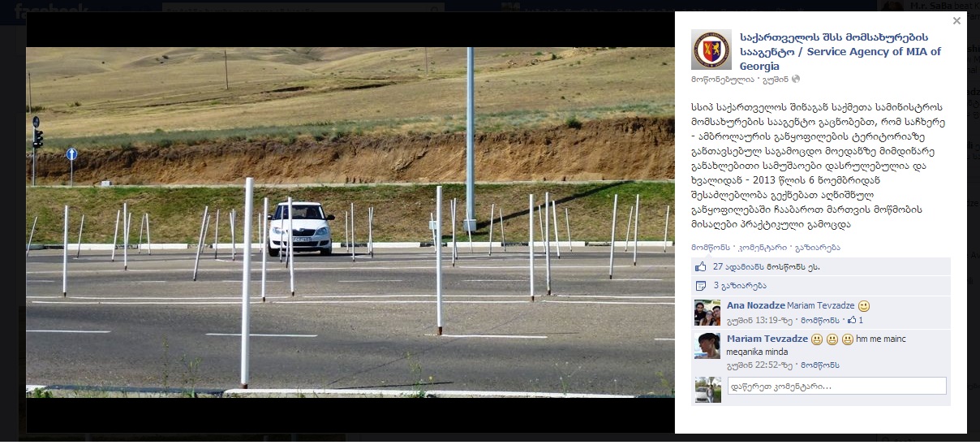Click the shares note icon beside 3 shares
This screenshot has width=980, height=445.
pyautogui.click(x=701, y=286)
